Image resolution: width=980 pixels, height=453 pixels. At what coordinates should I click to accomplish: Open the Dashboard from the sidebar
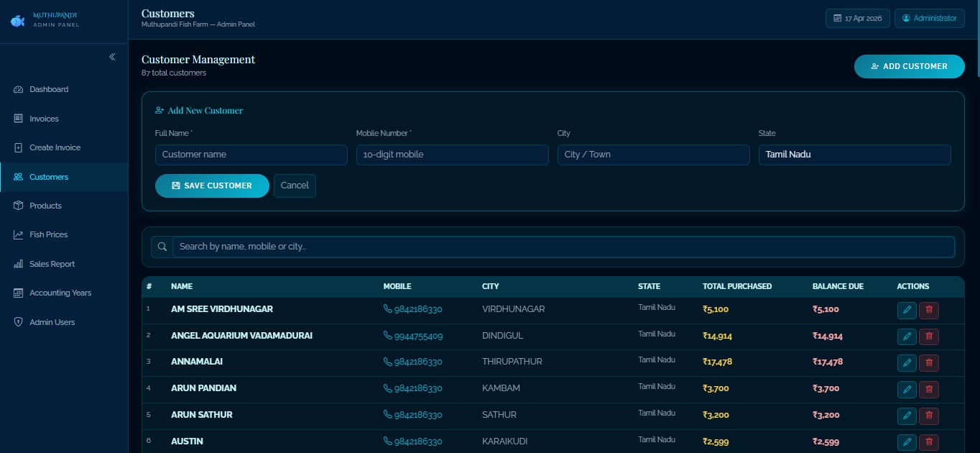(48, 88)
